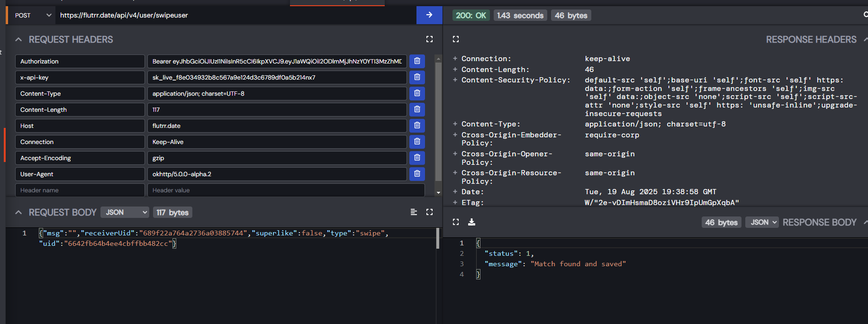Expand the Date response header details
Image resolution: width=868 pixels, height=324 pixels.
455,192
